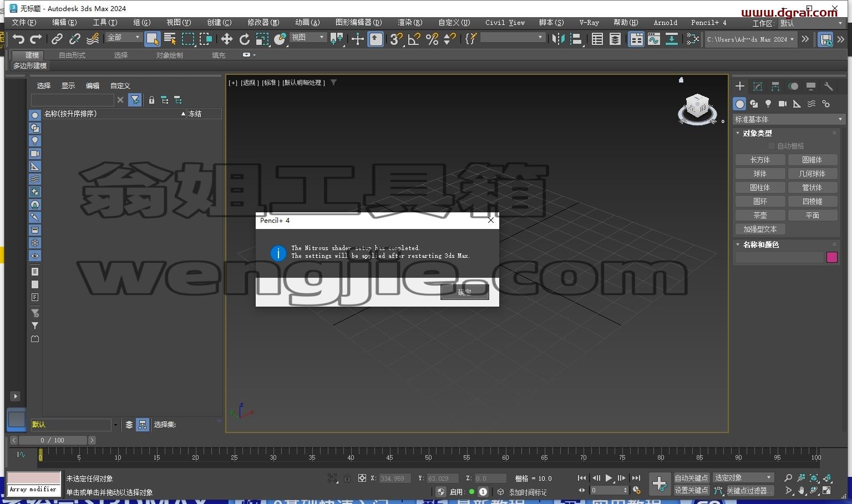Click the pink MAXScript listener box
Screen dimensions: 852x504
pos(34,478)
